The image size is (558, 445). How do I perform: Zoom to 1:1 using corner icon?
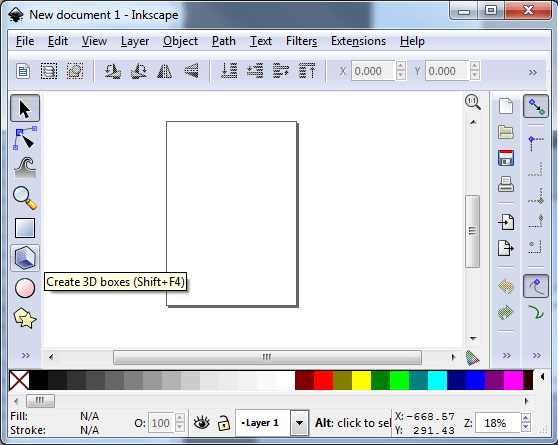pos(473,103)
